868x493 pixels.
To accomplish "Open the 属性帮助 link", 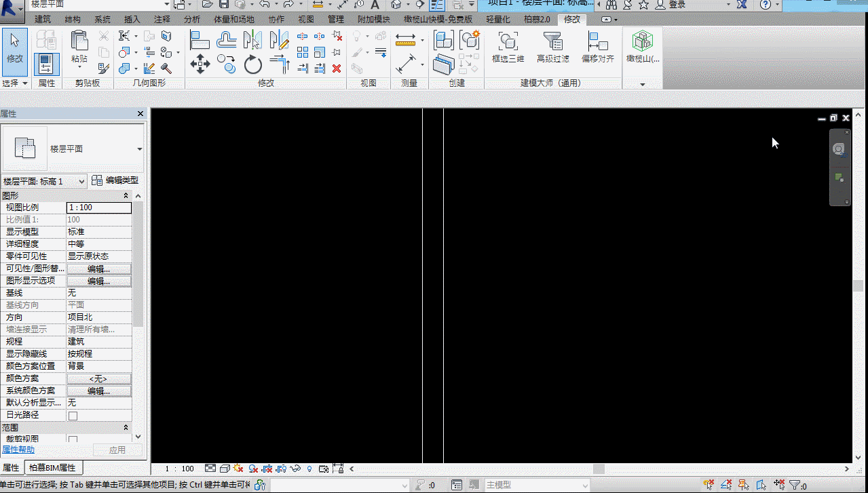I will 18,450.
